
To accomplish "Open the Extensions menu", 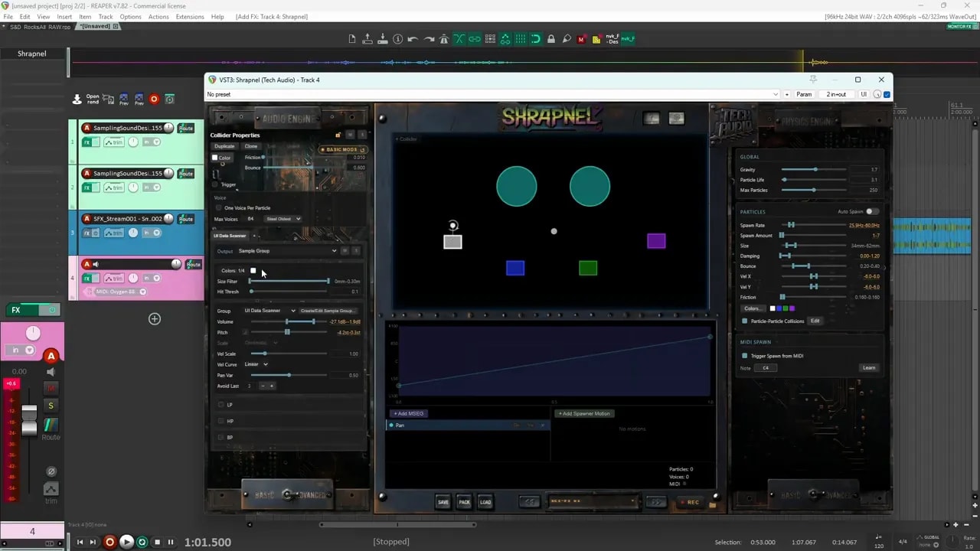I will pyautogui.click(x=190, y=17).
